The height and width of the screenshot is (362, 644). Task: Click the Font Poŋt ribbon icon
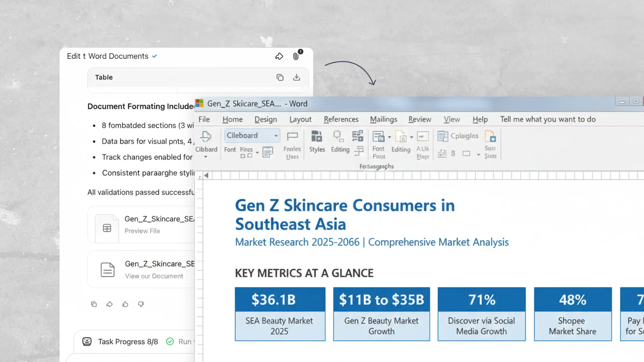pyautogui.click(x=378, y=136)
